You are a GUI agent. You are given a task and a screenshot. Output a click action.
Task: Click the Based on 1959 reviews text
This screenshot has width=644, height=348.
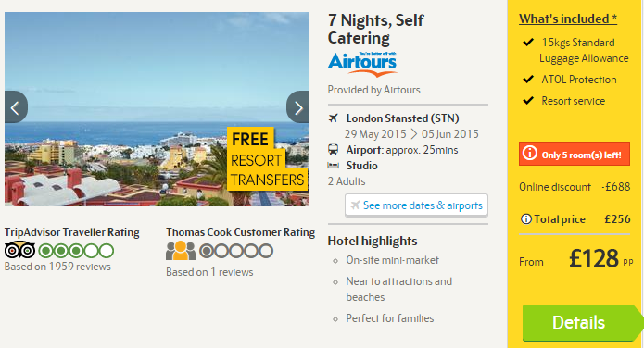57,267
